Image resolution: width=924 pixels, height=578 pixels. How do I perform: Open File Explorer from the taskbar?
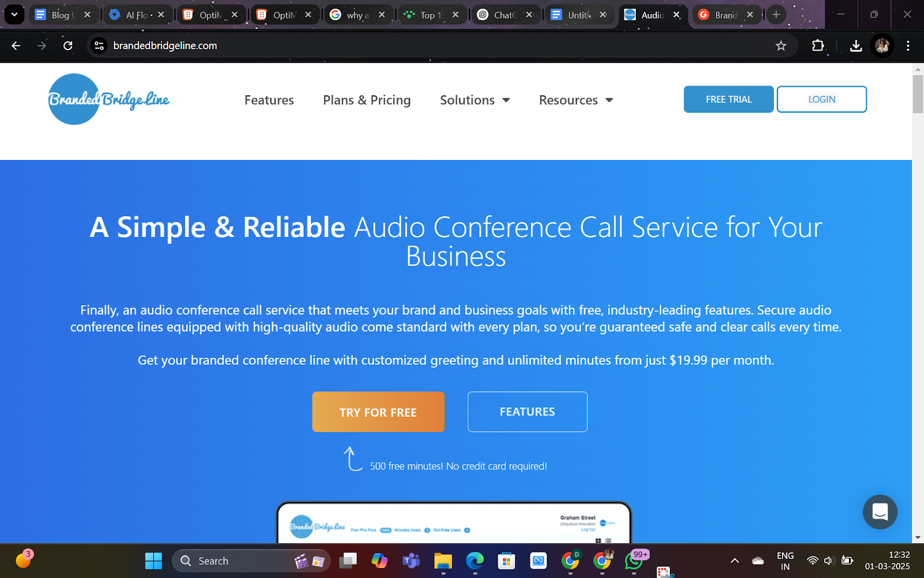443,561
